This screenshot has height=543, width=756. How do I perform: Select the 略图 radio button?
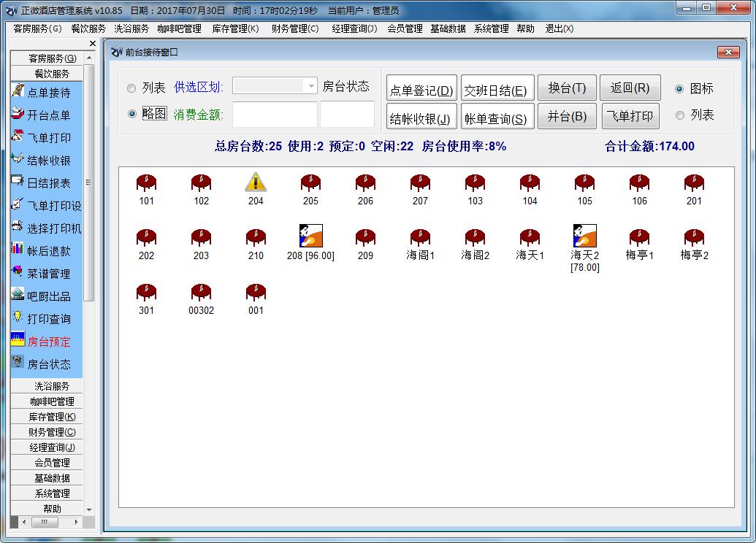click(132, 114)
